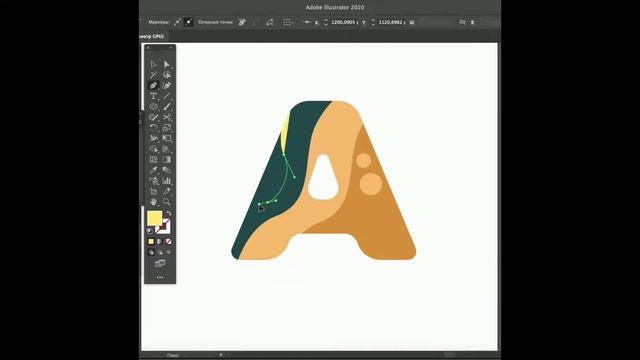This screenshot has height=360, width=640.
Task: Change Screen Mode button
Action: 160,263
